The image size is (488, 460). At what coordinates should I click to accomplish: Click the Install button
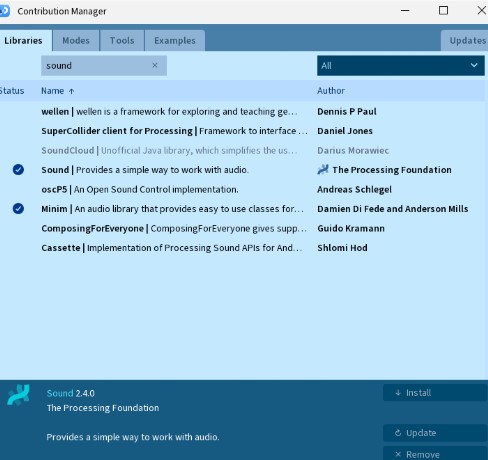pos(435,393)
